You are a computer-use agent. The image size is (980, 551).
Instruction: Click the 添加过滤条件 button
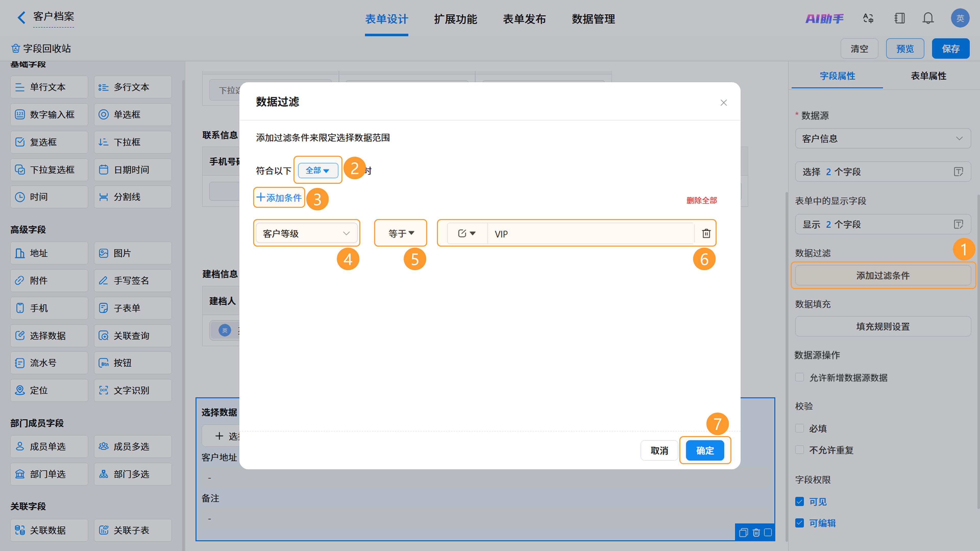click(x=883, y=275)
